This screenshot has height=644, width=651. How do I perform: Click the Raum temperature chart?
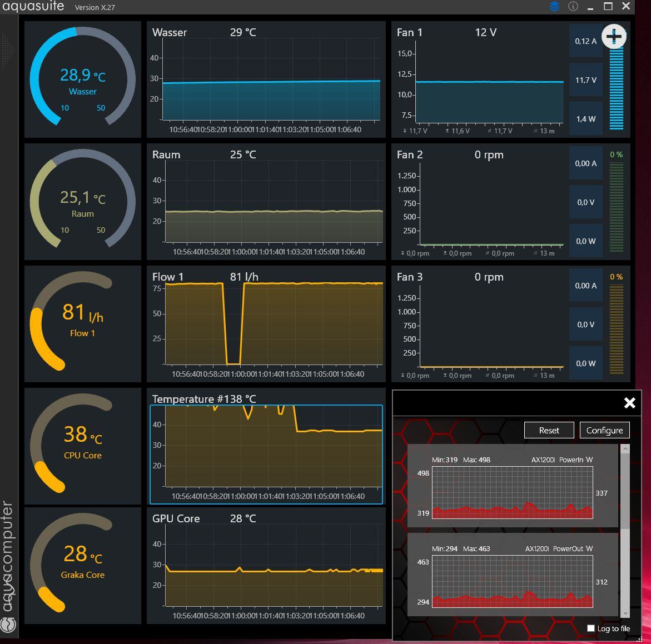pos(266,202)
